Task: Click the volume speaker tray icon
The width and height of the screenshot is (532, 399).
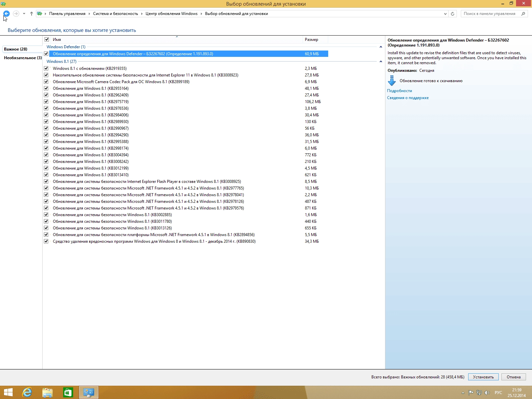Action: point(487,393)
